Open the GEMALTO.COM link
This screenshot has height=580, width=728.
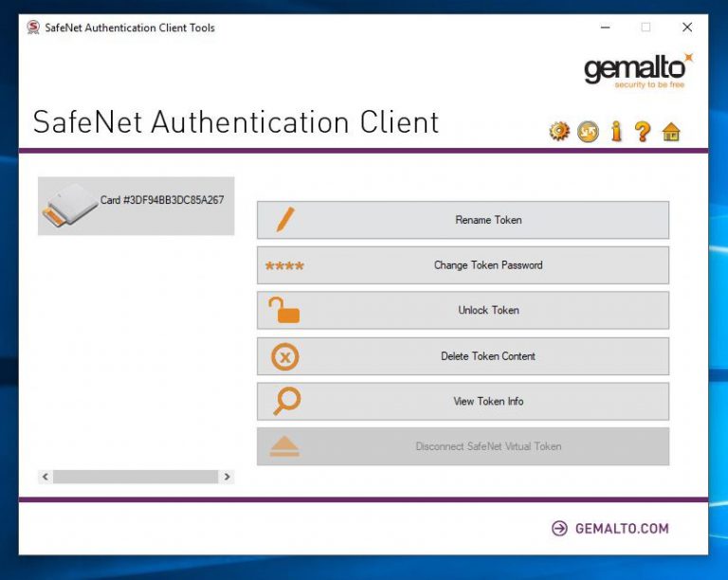pos(611,529)
